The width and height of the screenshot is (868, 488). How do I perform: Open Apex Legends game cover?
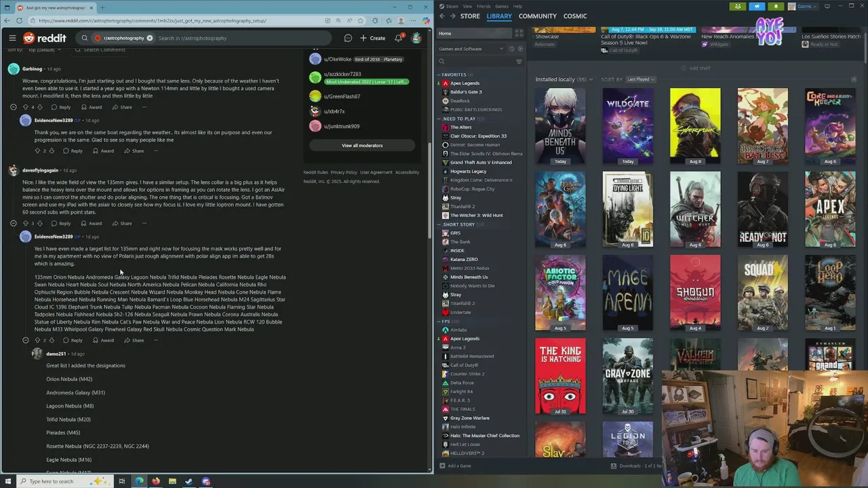(830, 210)
